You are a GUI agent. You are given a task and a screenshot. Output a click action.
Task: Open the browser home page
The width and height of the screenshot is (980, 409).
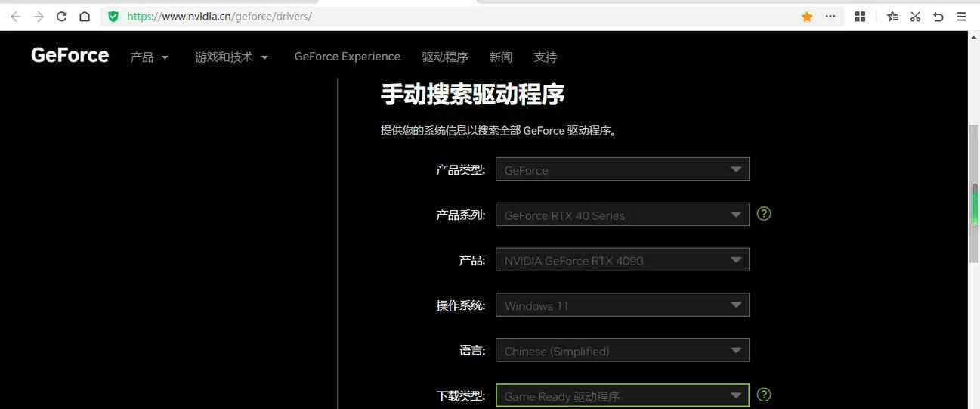[x=85, y=16]
